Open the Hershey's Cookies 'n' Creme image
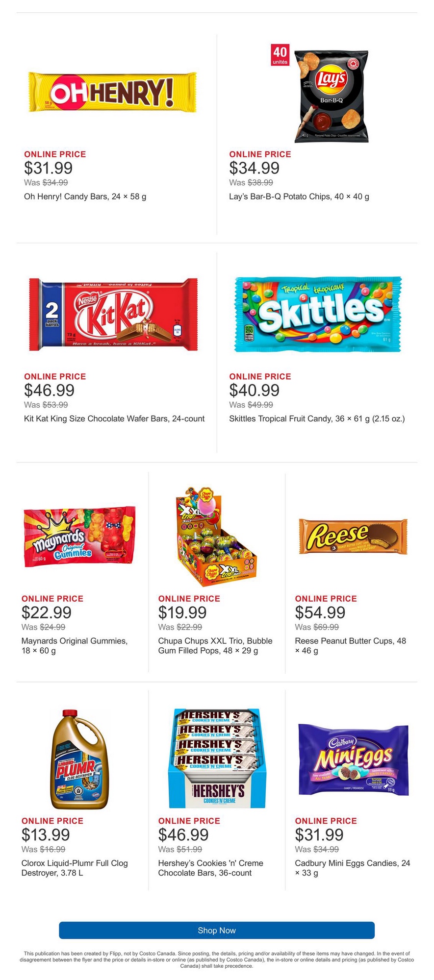 [217, 758]
